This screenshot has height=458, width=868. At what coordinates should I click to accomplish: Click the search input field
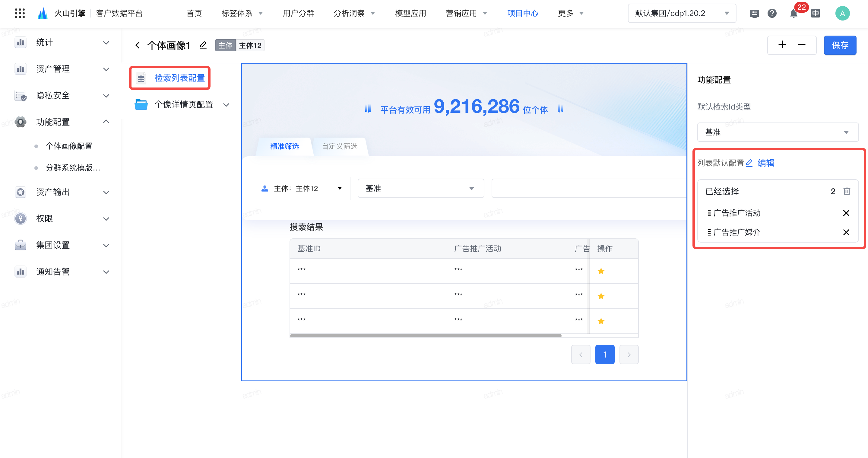tap(589, 188)
